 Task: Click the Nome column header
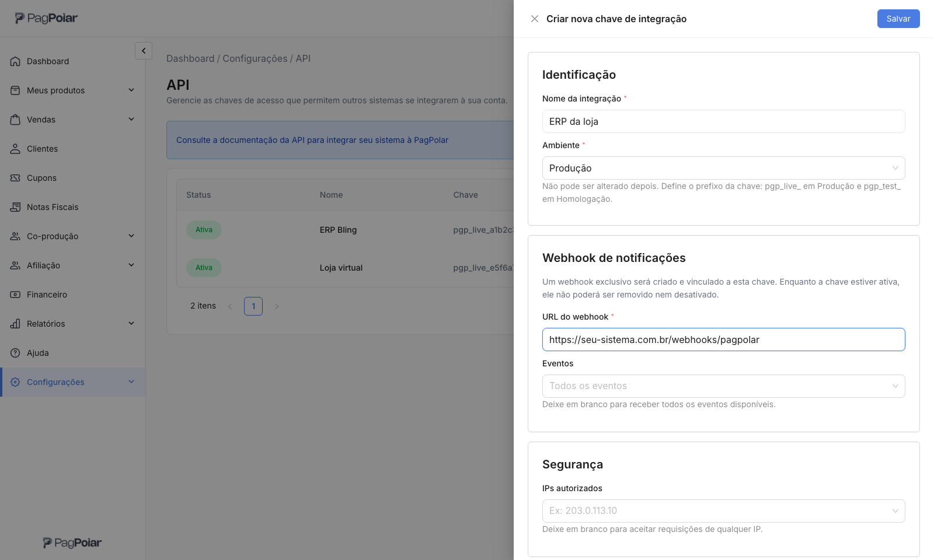pyautogui.click(x=331, y=195)
